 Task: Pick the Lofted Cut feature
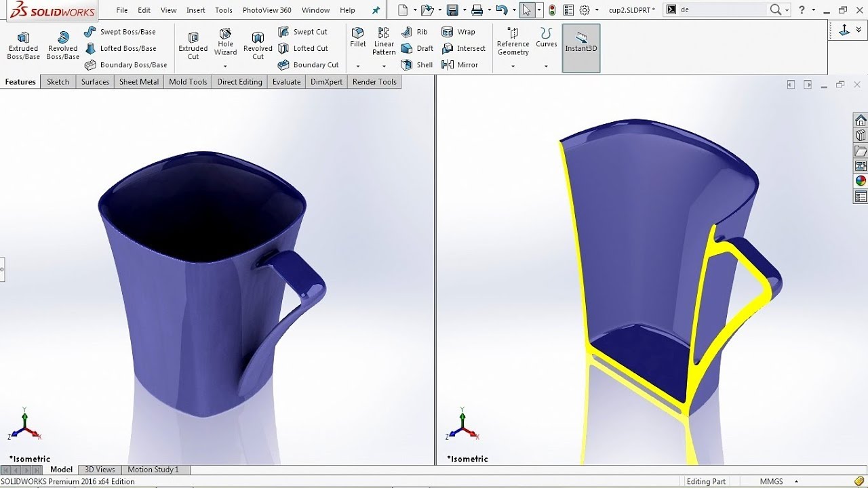pyautogui.click(x=303, y=48)
